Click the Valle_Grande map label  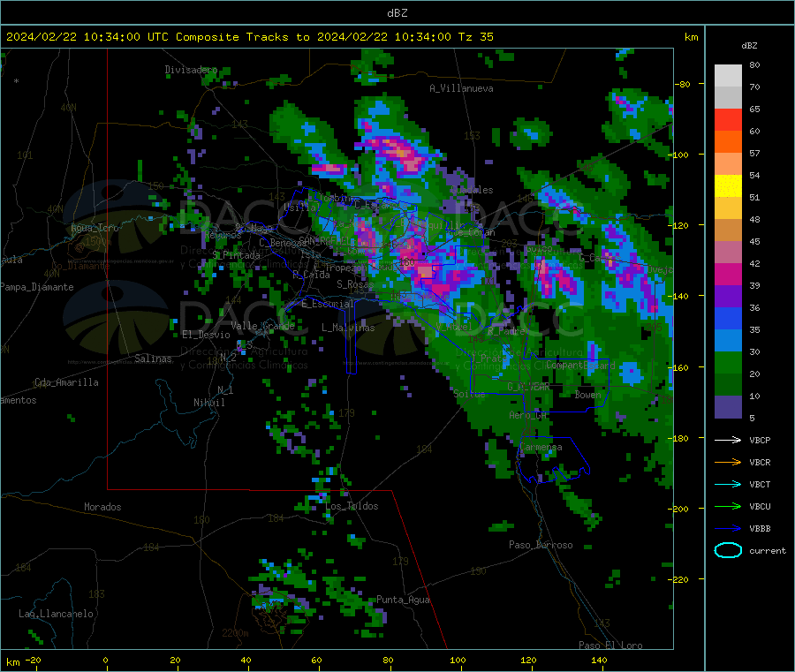tap(262, 326)
